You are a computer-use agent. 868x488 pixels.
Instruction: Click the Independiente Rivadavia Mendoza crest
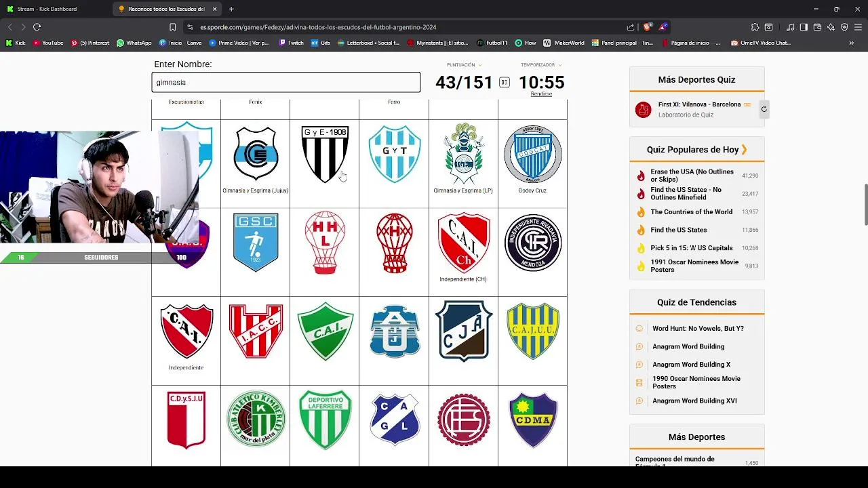533,243
